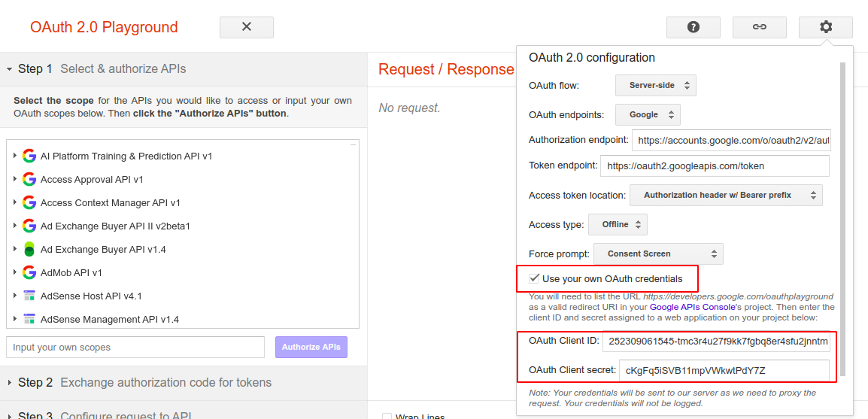Viewport: 868px width, 419px height.
Task: Open the settings gear icon
Action: (825, 27)
